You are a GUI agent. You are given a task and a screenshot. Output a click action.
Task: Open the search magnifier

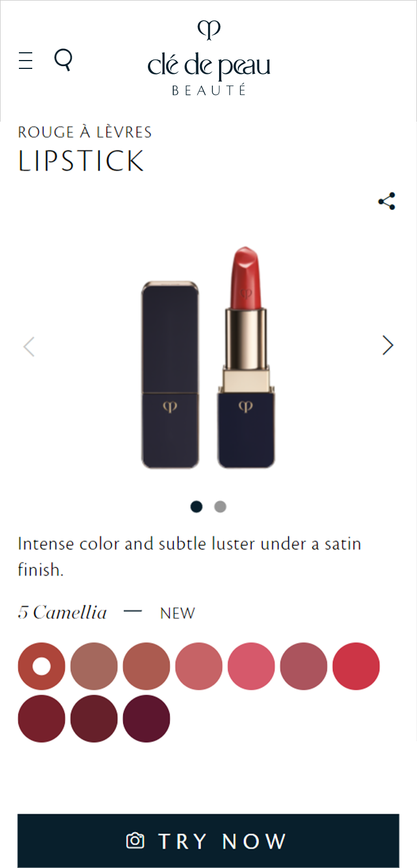tap(63, 59)
